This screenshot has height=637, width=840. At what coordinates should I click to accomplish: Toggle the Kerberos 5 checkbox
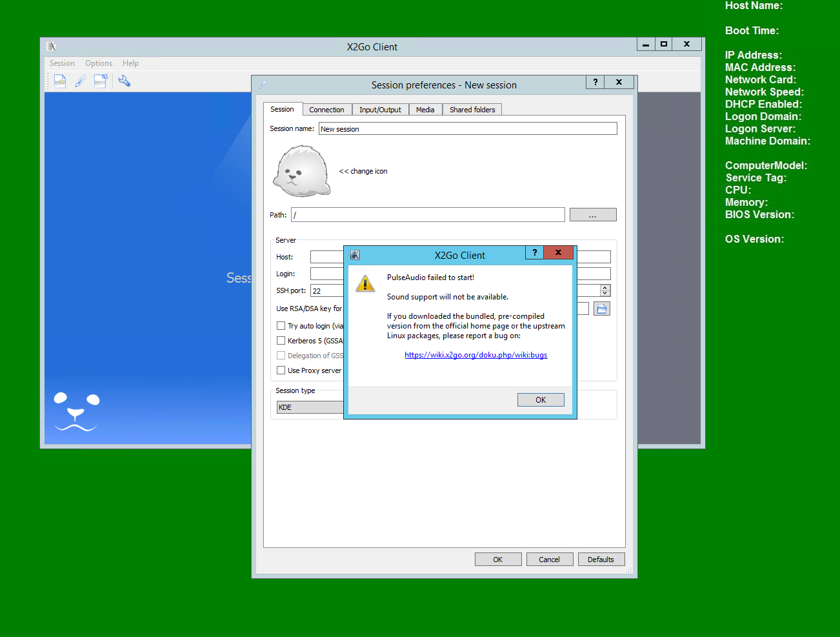tap(281, 341)
